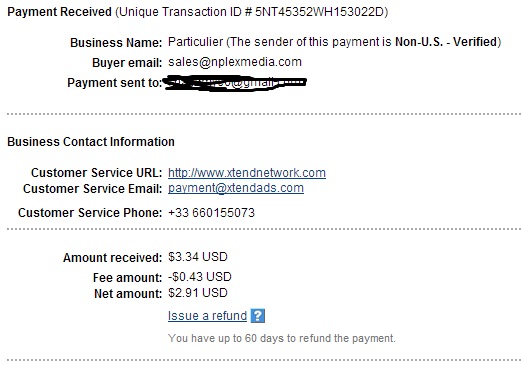Image resolution: width=522 pixels, height=365 pixels.
Task: Click the net amount $2.91 USD
Action: (x=198, y=293)
